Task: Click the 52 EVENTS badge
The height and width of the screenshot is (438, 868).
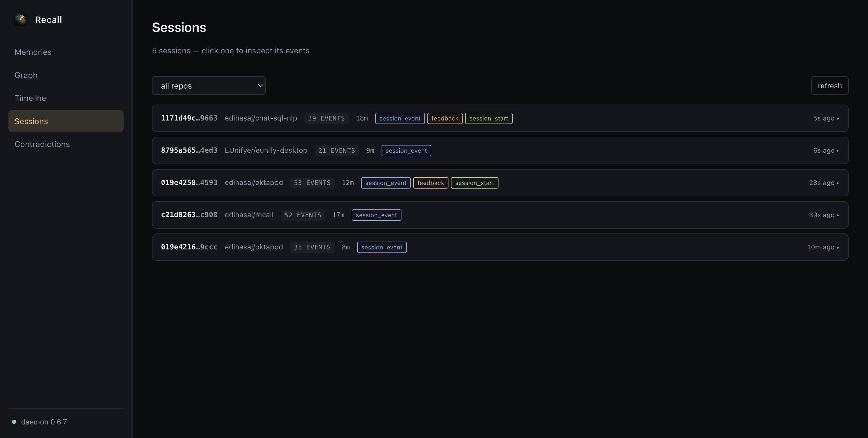Action: tap(303, 215)
